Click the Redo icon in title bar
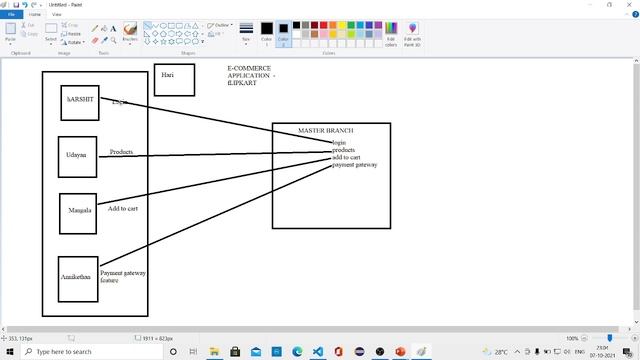This screenshot has height=360, width=640. pyautogui.click(x=33, y=5)
